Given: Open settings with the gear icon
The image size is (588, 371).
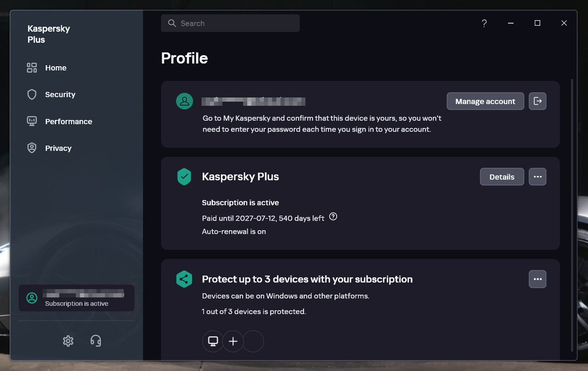Looking at the screenshot, I should coord(68,341).
